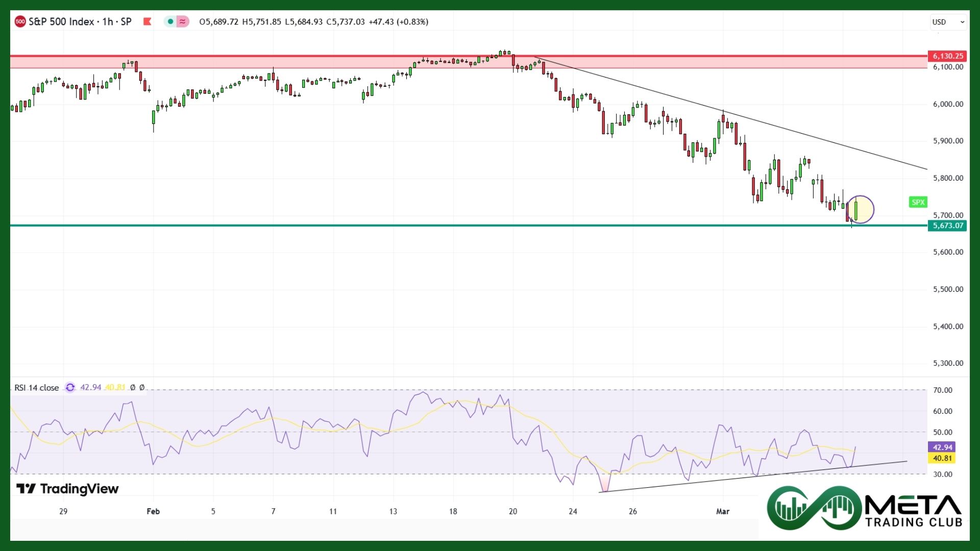Click the C5,737.03 close value
Viewport: 980px width, 551px height.
[x=346, y=22]
